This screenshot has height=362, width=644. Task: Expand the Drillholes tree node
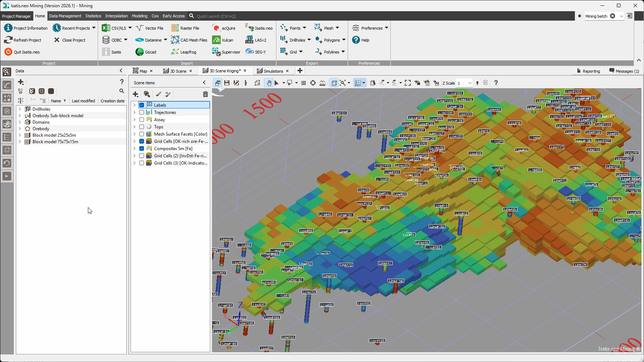point(20,109)
